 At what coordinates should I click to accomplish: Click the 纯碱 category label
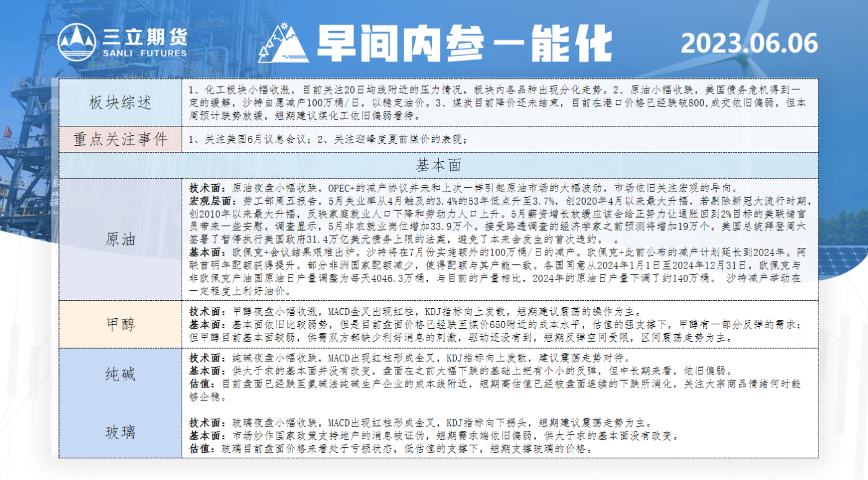click(x=120, y=374)
